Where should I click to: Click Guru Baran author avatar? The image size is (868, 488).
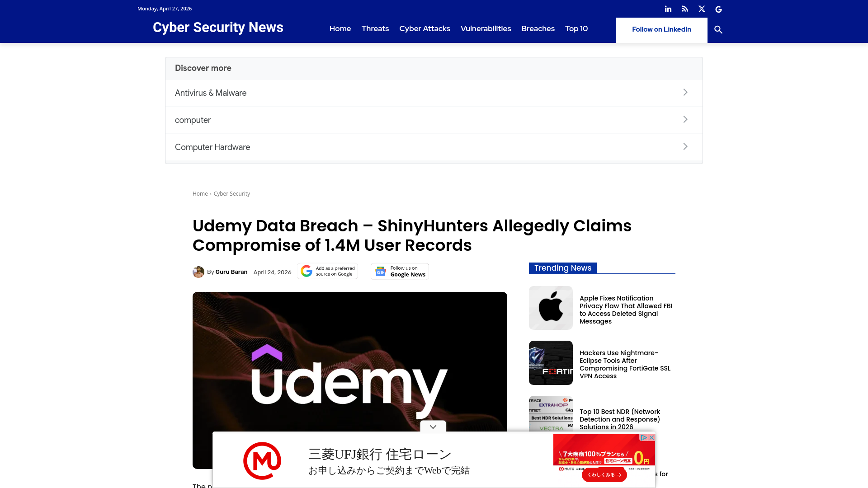[198, 272]
